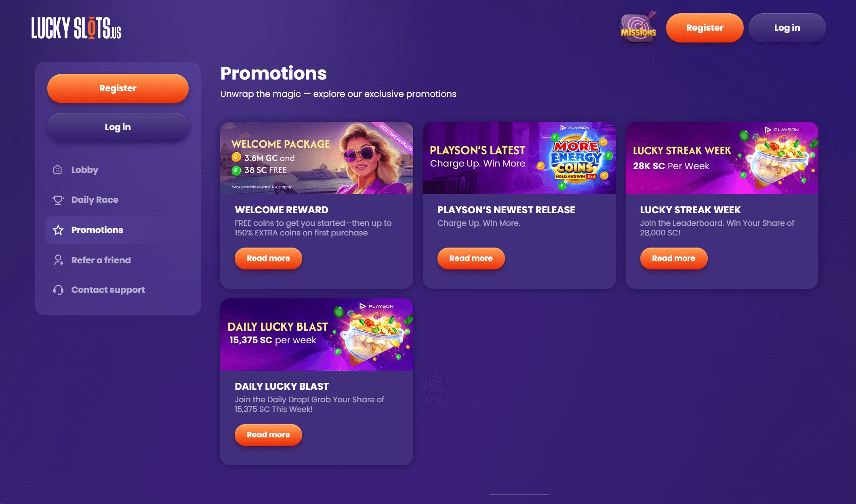Click the Lobby house icon
The width and height of the screenshot is (856, 504).
(x=57, y=170)
